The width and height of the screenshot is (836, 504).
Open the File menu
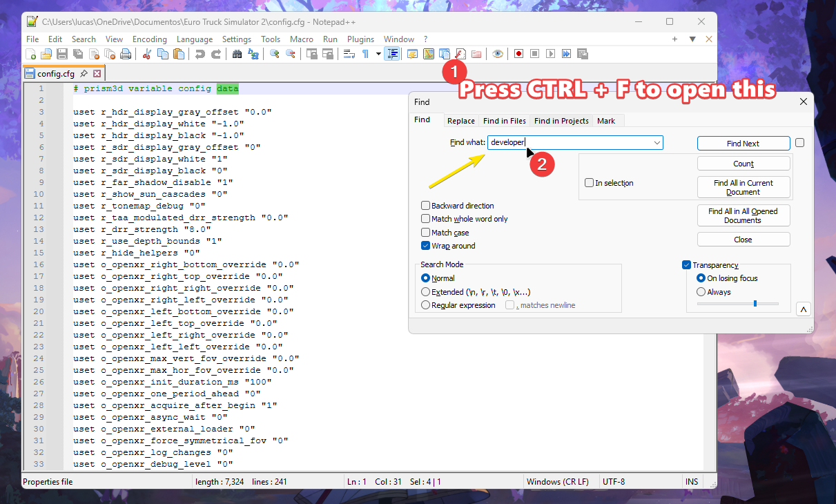(x=32, y=39)
